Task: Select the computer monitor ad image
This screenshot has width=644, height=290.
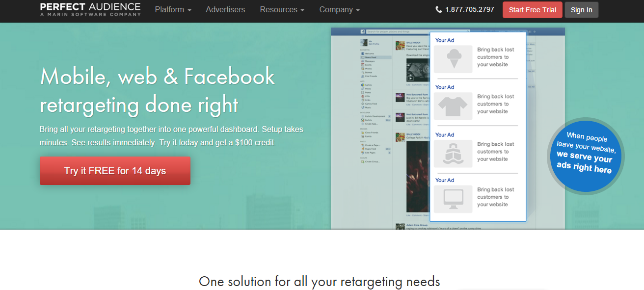Action: coord(453,199)
